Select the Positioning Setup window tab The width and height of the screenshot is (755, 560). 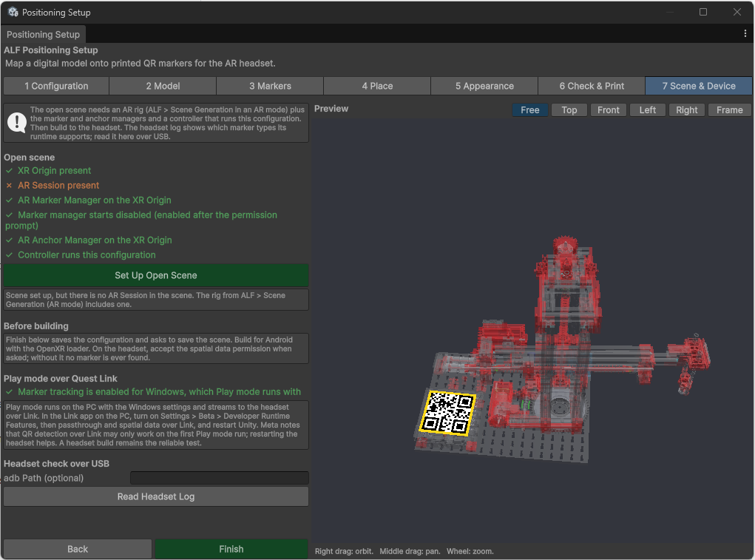click(x=44, y=35)
